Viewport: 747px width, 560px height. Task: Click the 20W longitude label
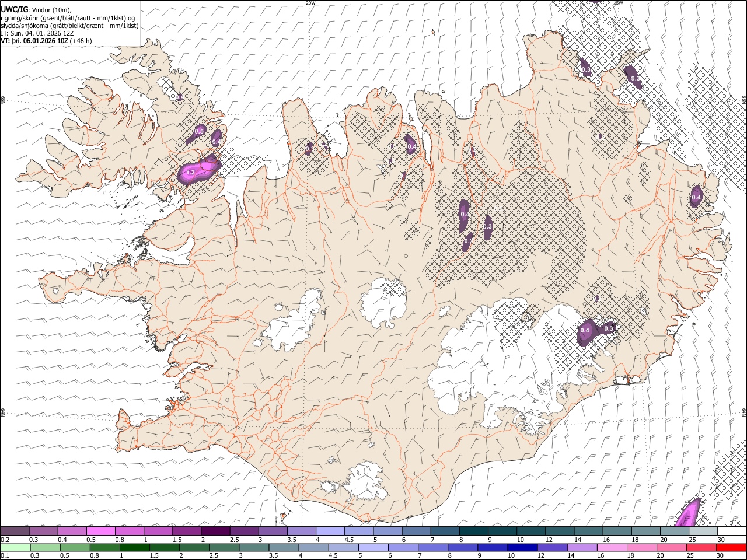(x=310, y=3)
